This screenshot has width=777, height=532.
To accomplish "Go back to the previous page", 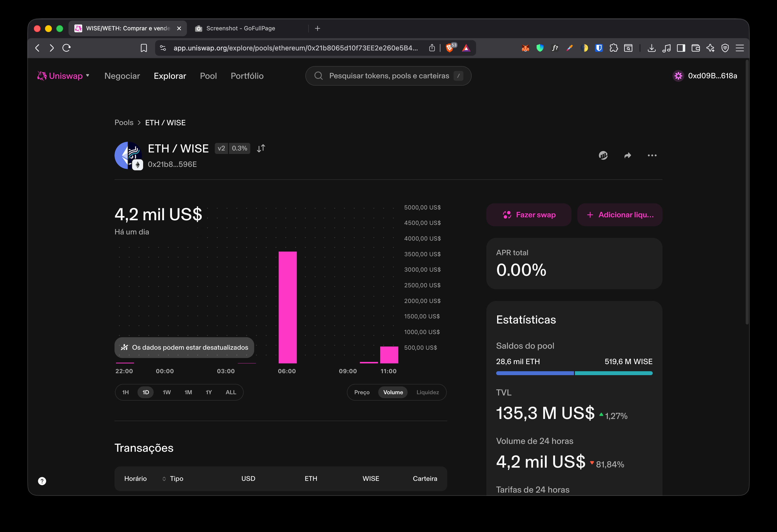I will click(x=37, y=48).
